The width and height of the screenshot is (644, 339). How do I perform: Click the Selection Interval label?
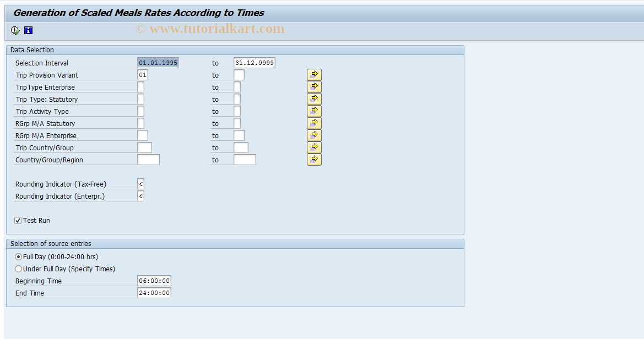41,63
